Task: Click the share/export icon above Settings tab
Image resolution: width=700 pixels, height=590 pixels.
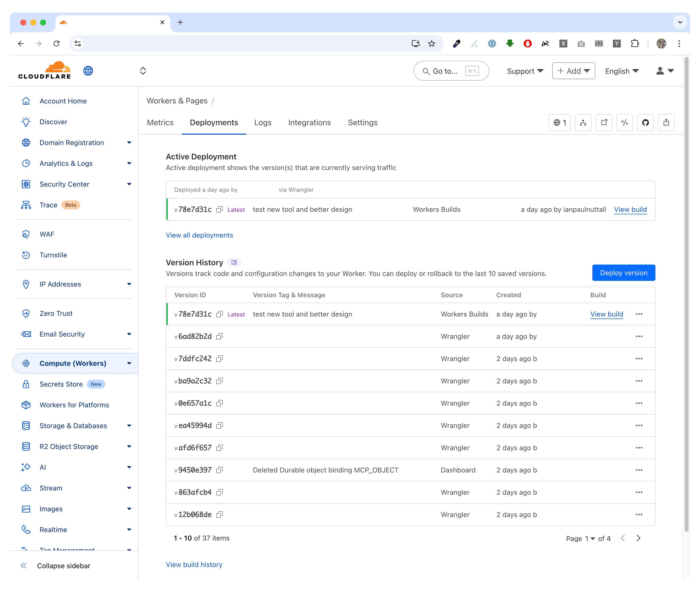Action: 666,123
